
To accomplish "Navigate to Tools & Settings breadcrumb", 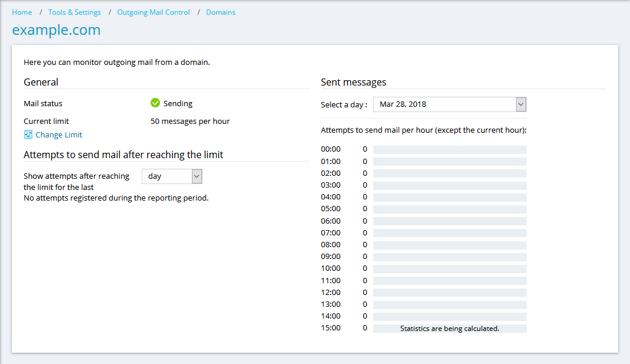I will (74, 12).
